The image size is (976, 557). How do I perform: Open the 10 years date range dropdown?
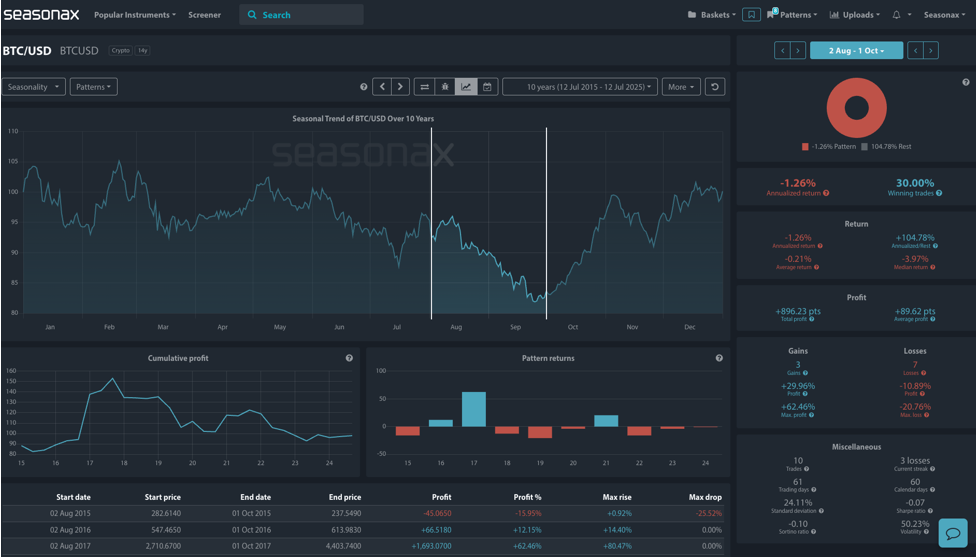[x=580, y=87]
